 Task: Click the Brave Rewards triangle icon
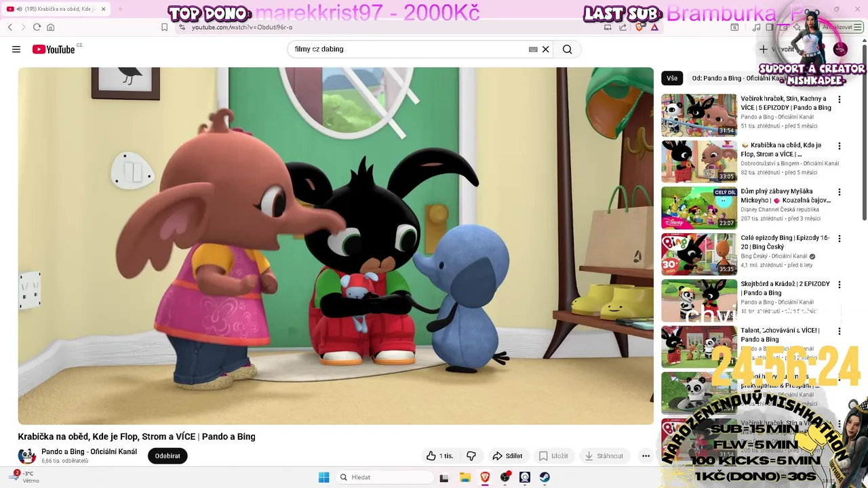654,27
